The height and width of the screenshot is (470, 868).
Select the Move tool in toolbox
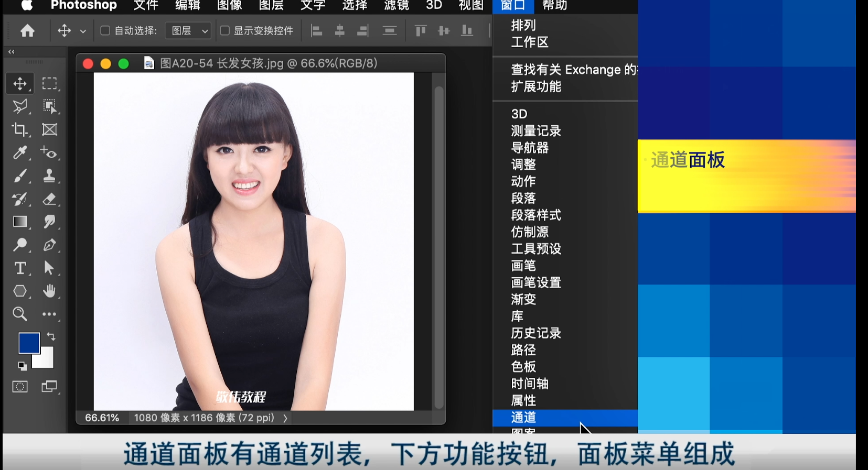click(20, 83)
